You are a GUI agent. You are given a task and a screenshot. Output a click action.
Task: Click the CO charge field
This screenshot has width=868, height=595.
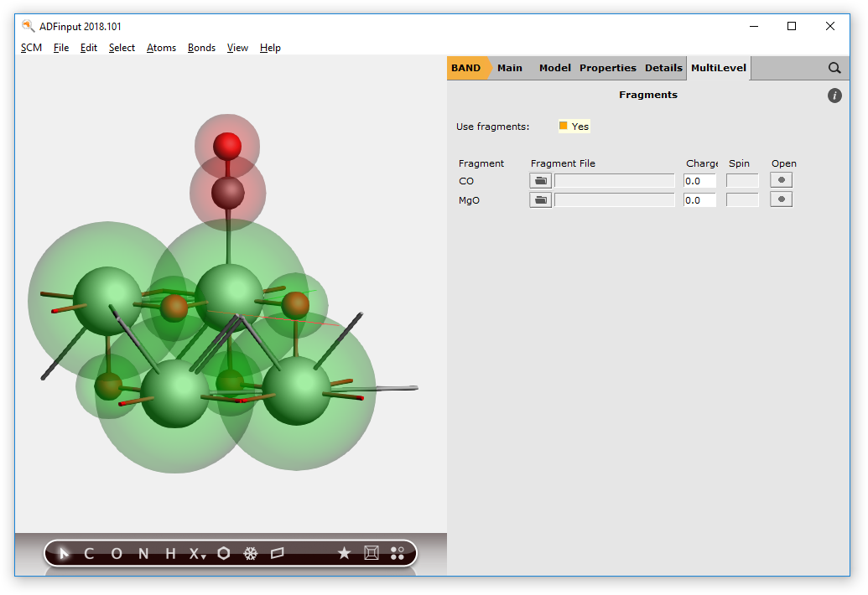(699, 181)
